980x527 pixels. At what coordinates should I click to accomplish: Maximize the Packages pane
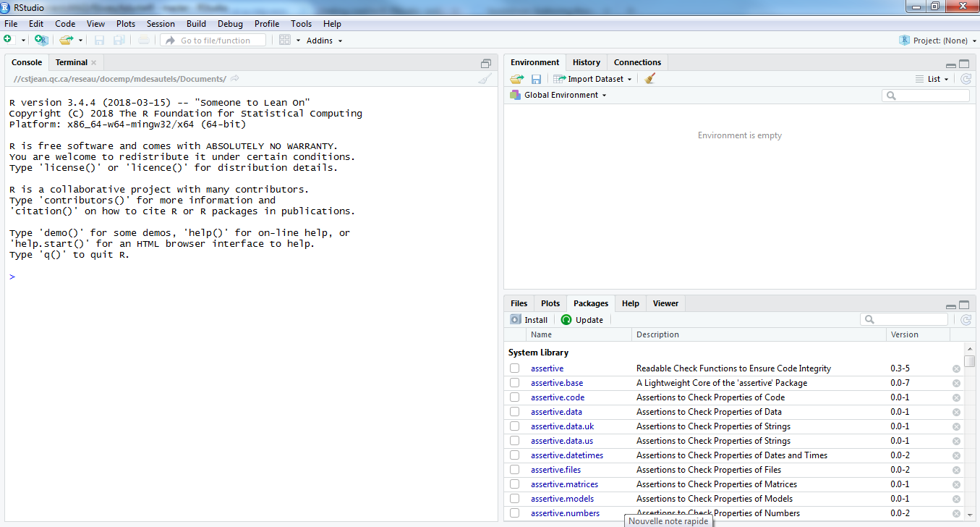pos(963,304)
